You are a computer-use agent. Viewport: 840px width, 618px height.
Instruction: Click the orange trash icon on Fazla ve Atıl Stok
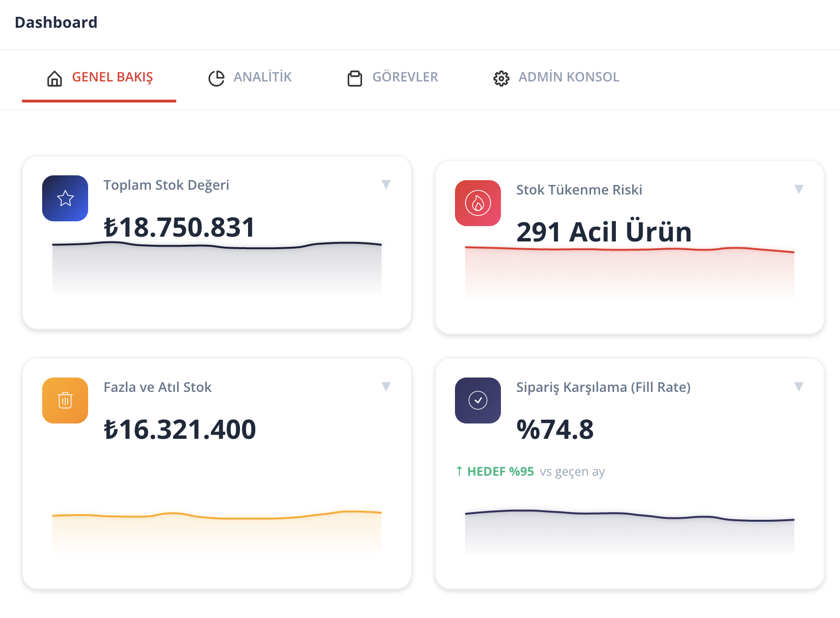[x=65, y=401]
